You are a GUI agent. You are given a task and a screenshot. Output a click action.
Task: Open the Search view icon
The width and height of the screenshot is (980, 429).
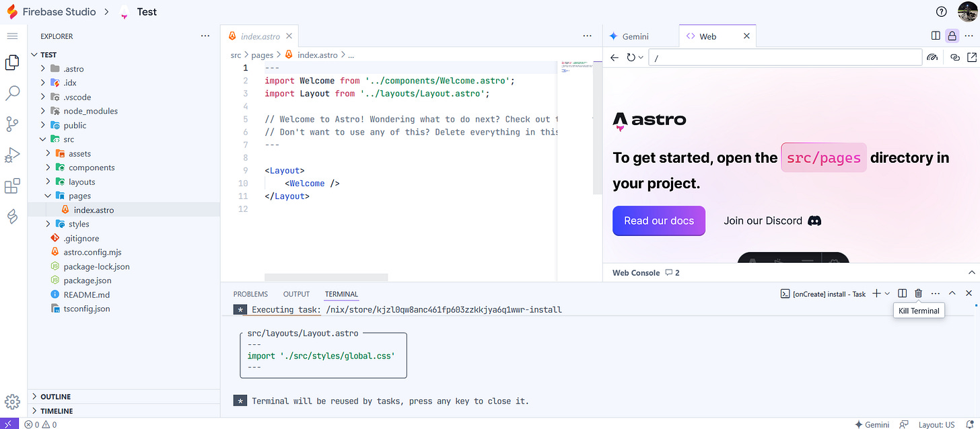point(12,93)
